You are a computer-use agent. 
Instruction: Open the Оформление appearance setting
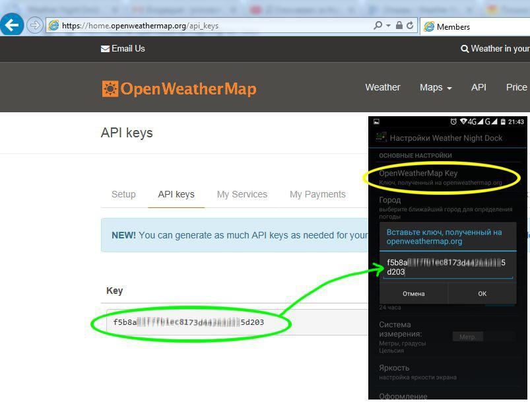pos(403,396)
